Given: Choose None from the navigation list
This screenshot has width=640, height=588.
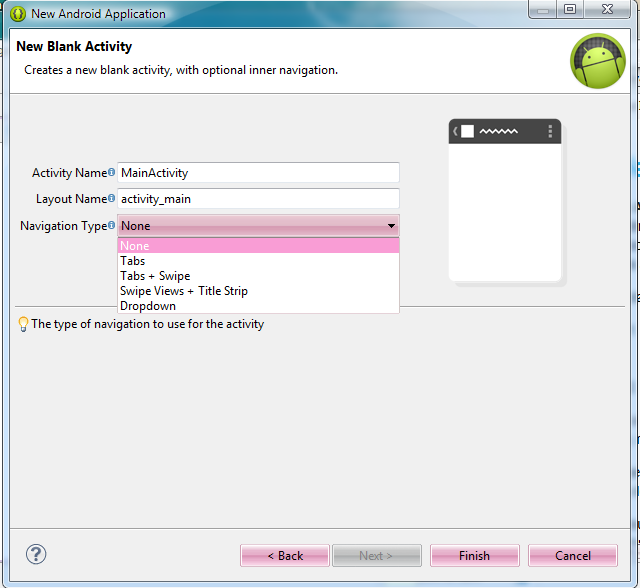Looking at the screenshot, I should pos(258,246).
